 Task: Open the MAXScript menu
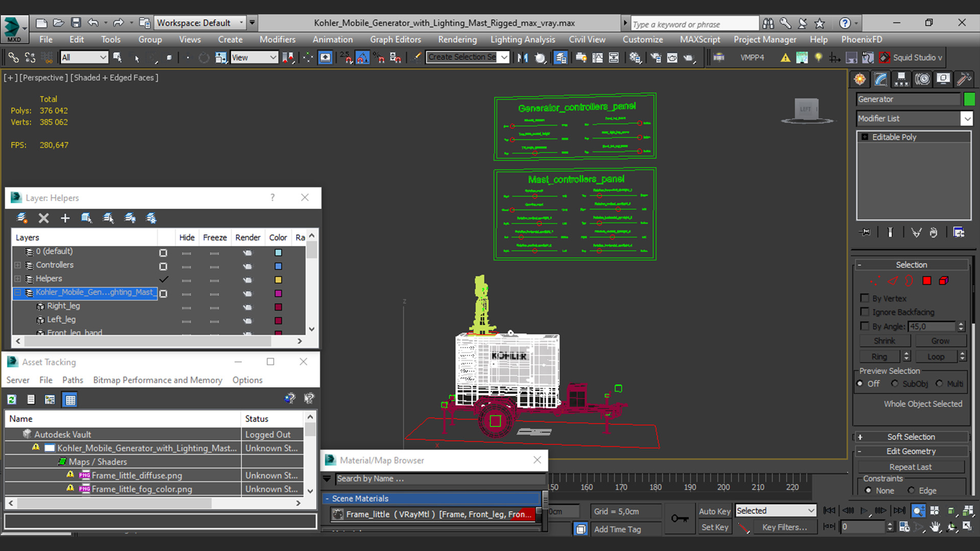700,39
